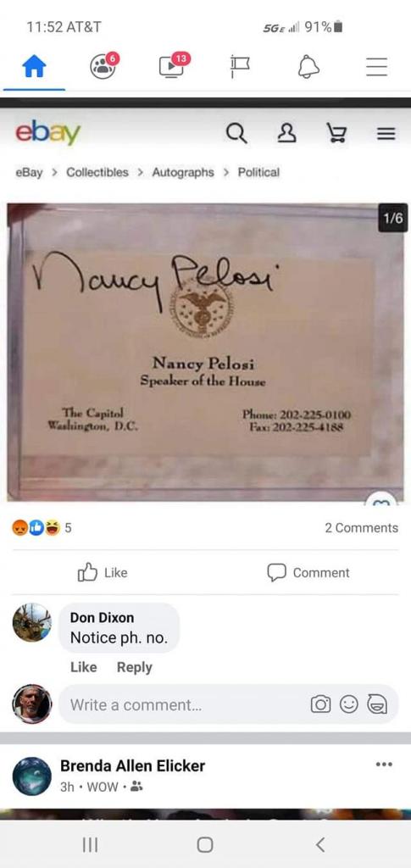Open the Watch video tab
The height and width of the screenshot is (868, 411).
point(173,66)
